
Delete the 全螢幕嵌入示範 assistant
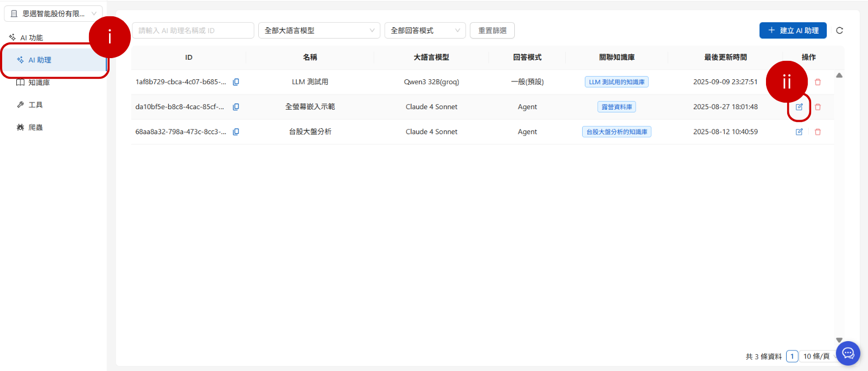[x=818, y=107]
